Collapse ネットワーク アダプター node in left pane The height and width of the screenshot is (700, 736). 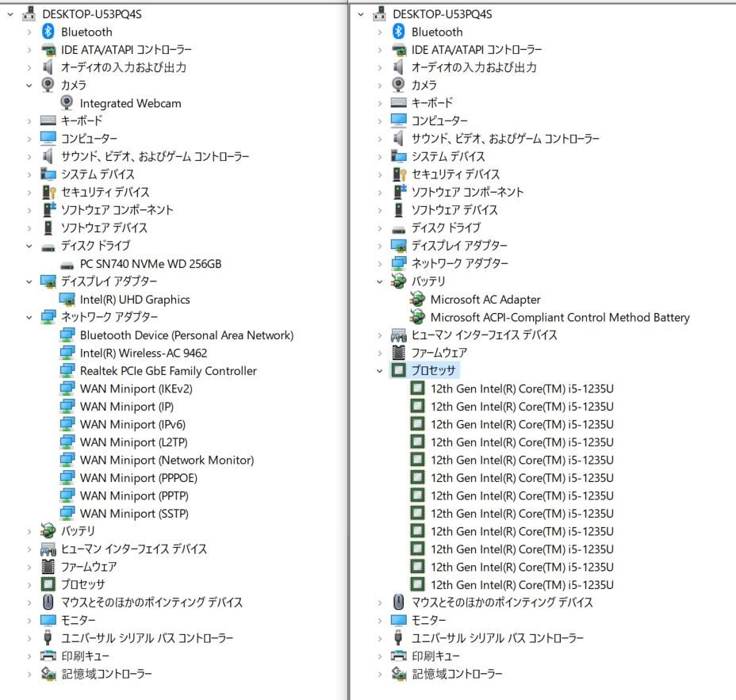point(29,317)
